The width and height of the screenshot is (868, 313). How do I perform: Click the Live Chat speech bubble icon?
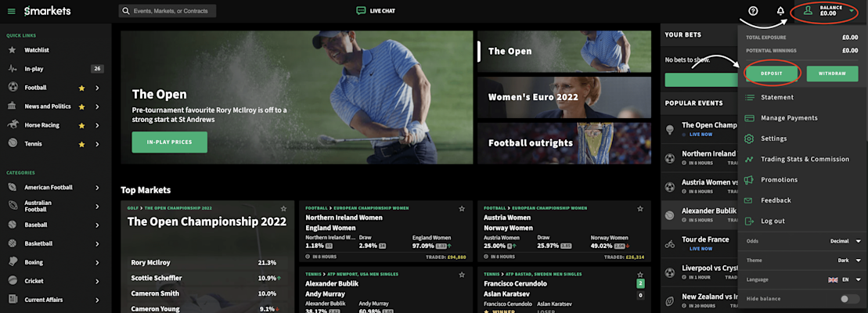(x=361, y=10)
